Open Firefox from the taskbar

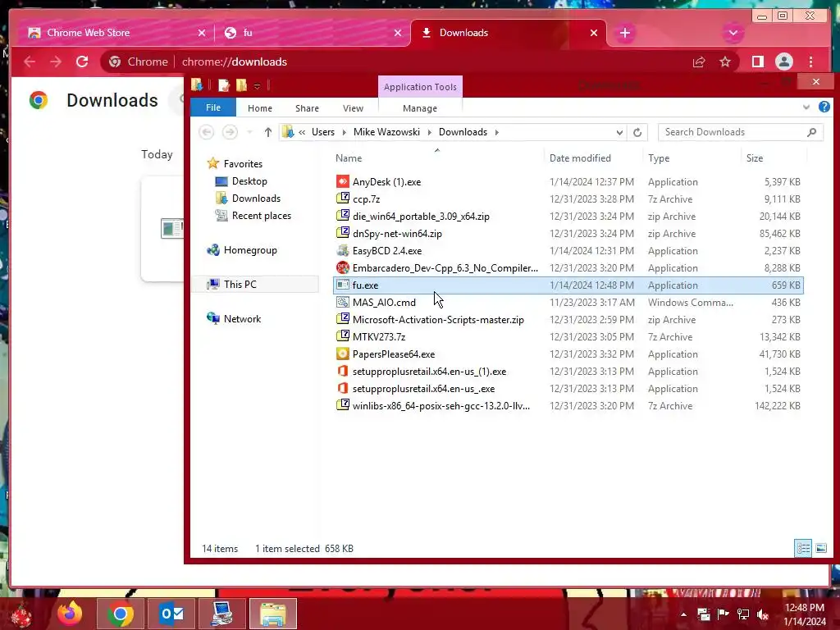(x=70, y=614)
